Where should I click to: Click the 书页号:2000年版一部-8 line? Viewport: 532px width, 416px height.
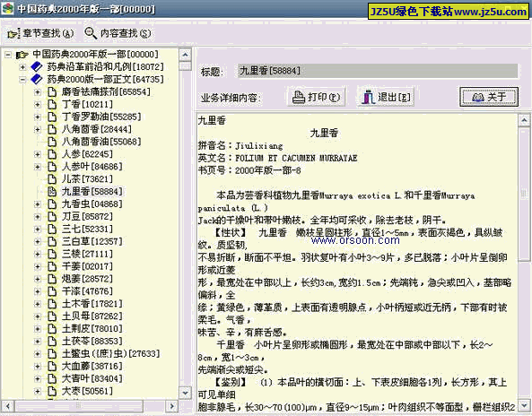pos(249,170)
